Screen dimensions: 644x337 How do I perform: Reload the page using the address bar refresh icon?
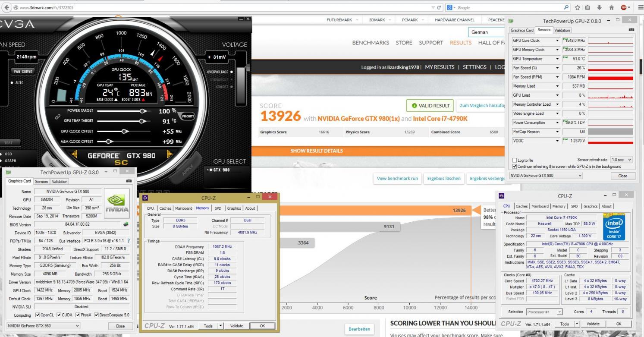(x=439, y=7)
